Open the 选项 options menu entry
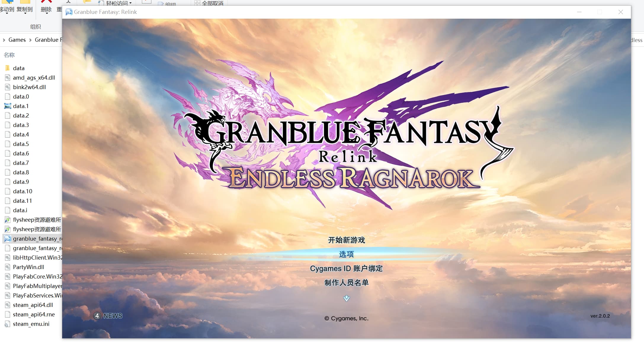Screen dimensions: 644x346 (x=346, y=254)
